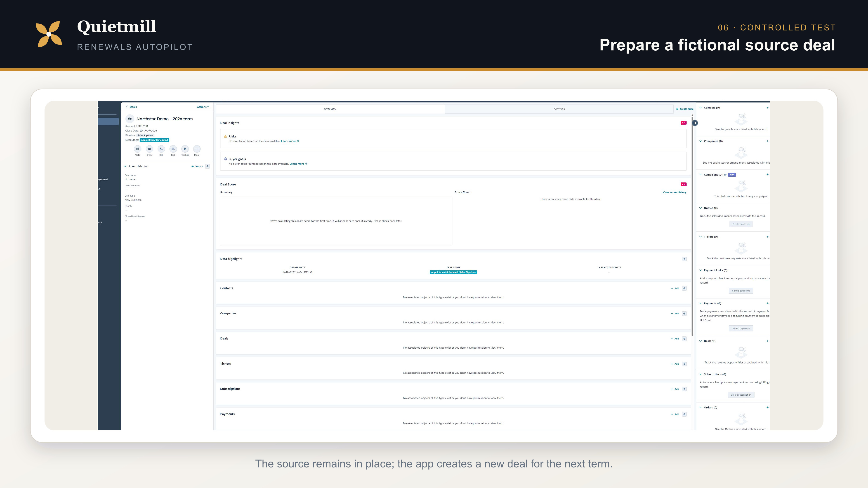Screen dimensions: 868x488
Task: Click the deal handshake avatar icon
Action: point(130,119)
